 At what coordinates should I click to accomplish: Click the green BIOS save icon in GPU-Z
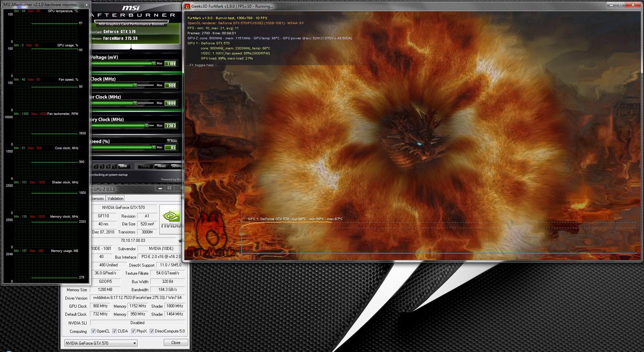(180, 240)
